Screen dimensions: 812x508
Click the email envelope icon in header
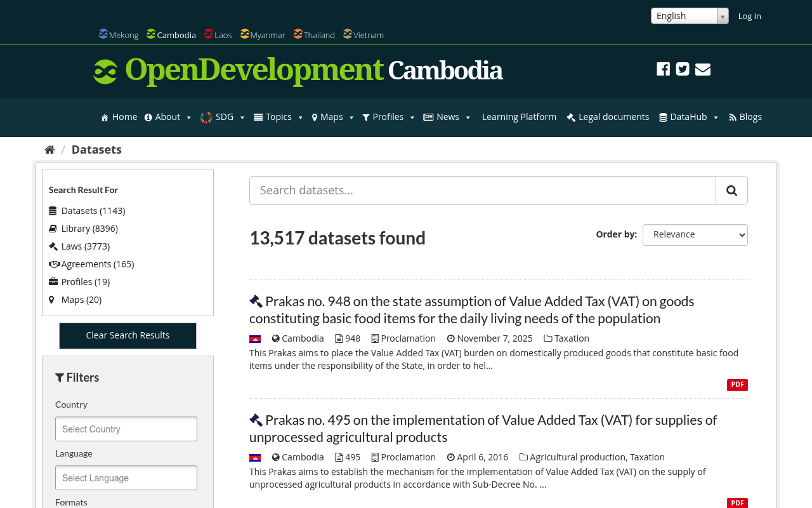[x=703, y=69]
